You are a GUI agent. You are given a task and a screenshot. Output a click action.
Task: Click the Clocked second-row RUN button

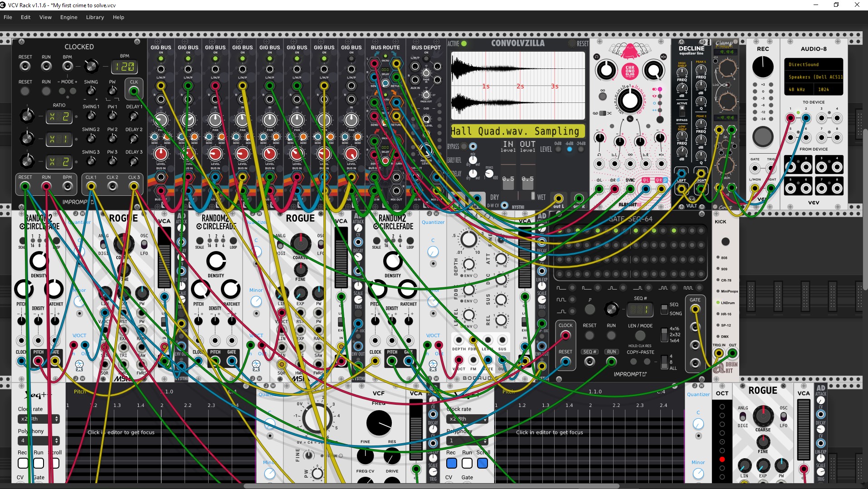coord(46,91)
